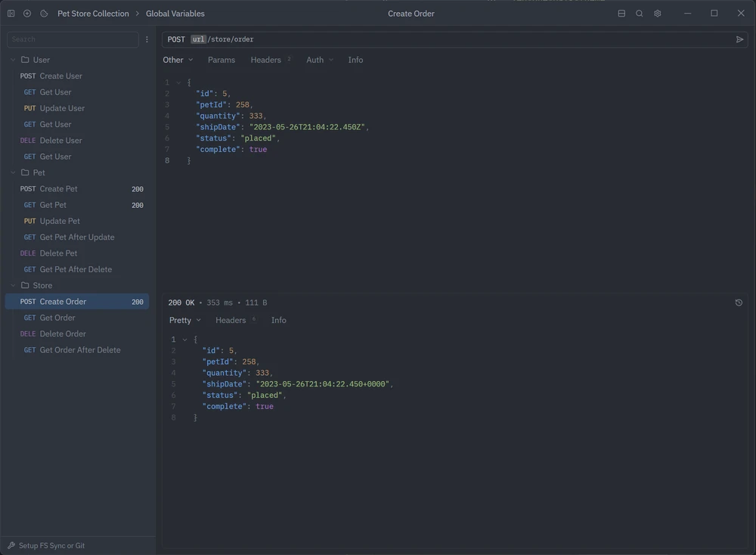Toggle the response layout icon
The image size is (756, 555).
pos(621,14)
